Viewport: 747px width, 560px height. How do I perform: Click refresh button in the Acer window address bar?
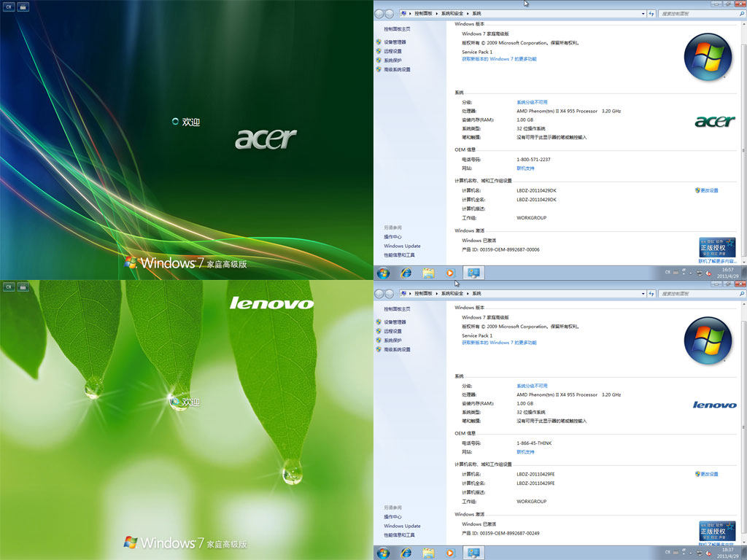coord(650,14)
